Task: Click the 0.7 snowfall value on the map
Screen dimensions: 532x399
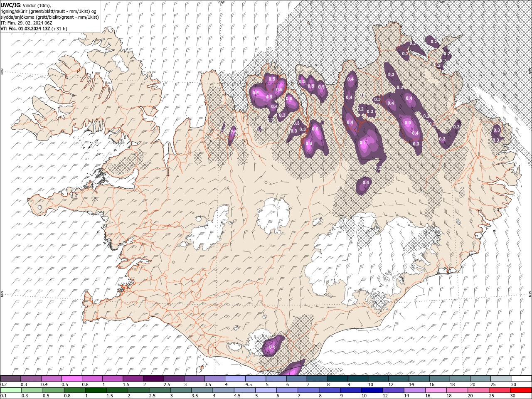Action: click(363, 143)
